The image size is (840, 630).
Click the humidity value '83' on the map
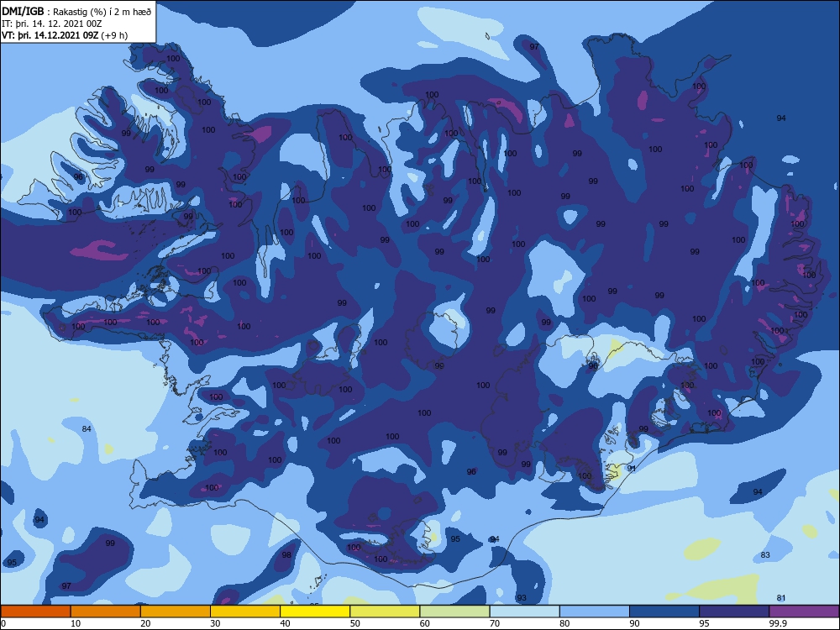click(x=765, y=555)
